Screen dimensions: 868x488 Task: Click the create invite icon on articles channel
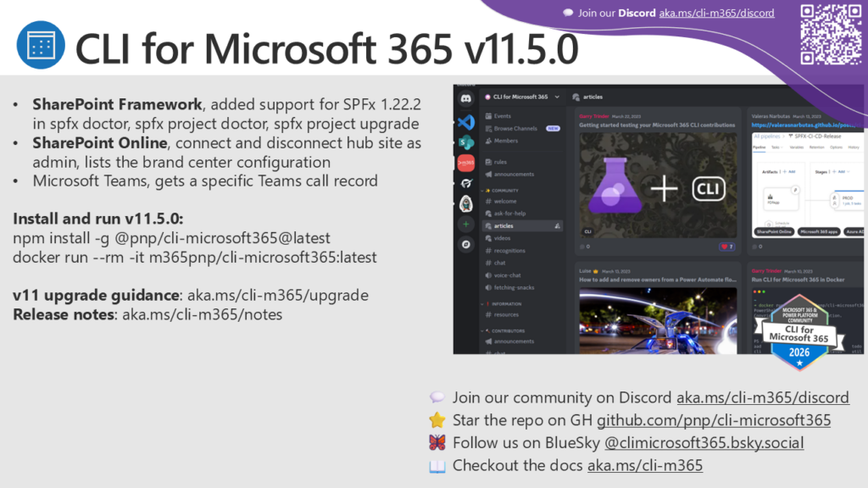click(557, 225)
